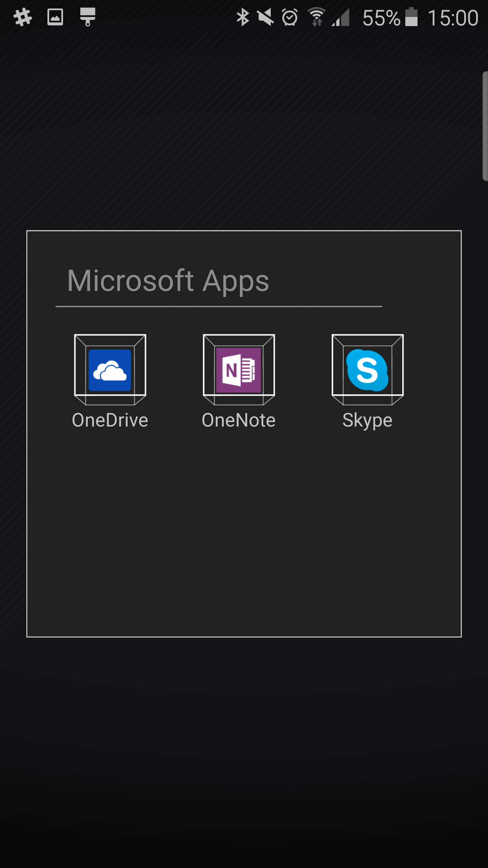Open the OneDrive app icon

110,370
